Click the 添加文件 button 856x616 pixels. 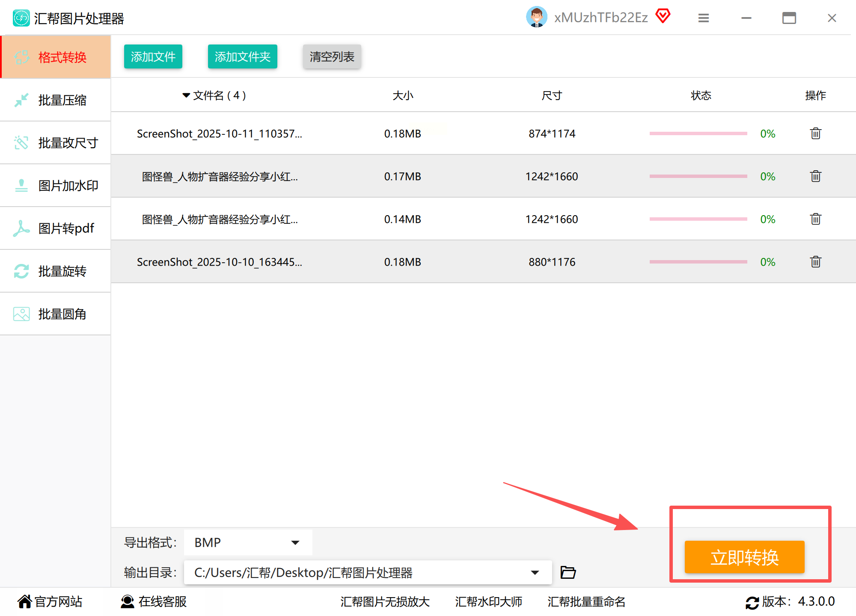tap(153, 56)
